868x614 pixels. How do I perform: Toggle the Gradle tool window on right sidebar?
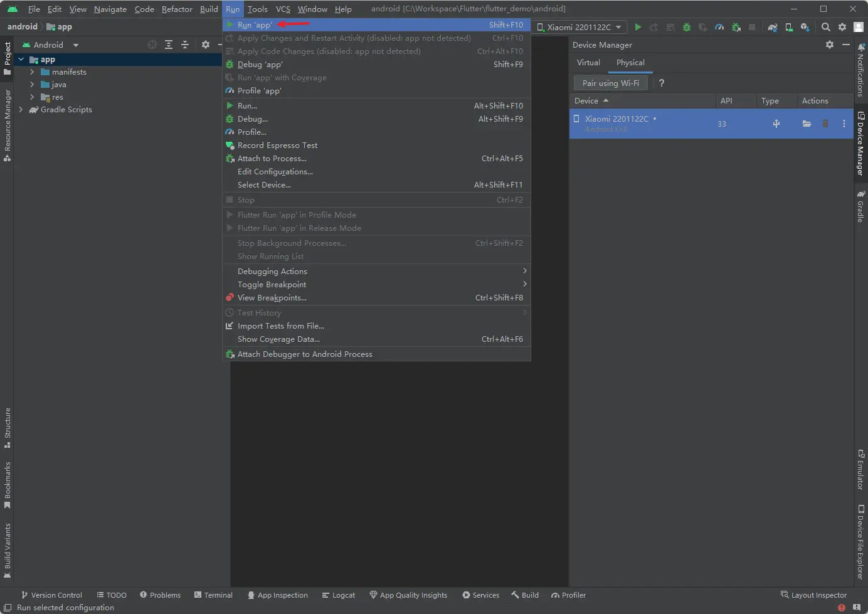(x=860, y=207)
